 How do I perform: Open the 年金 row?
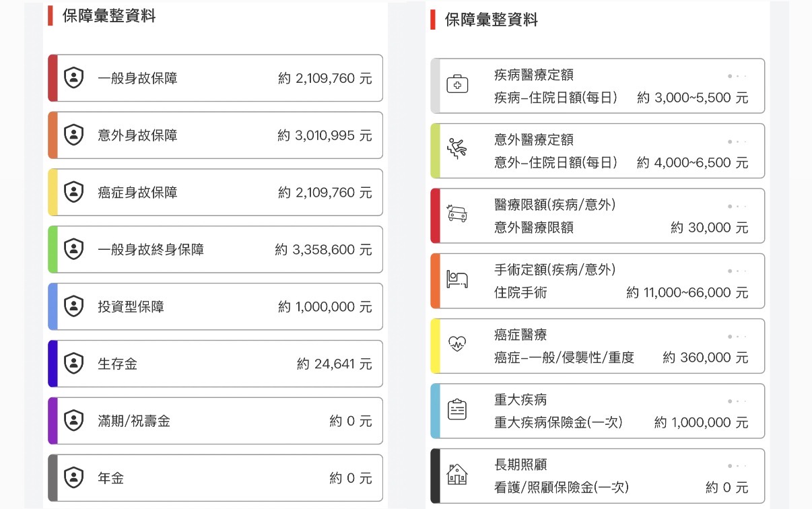coord(215,478)
